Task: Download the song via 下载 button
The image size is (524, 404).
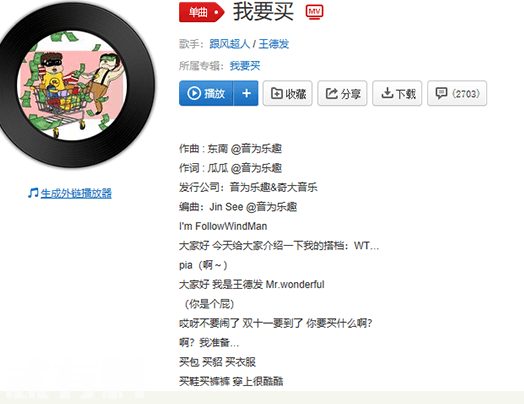Action: (x=397, y=93)
